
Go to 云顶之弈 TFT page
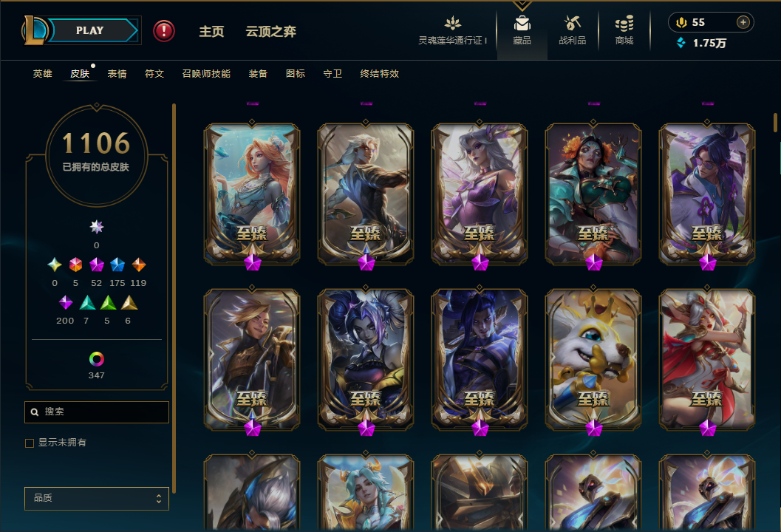pyautogui.click(x=271, y=31)
